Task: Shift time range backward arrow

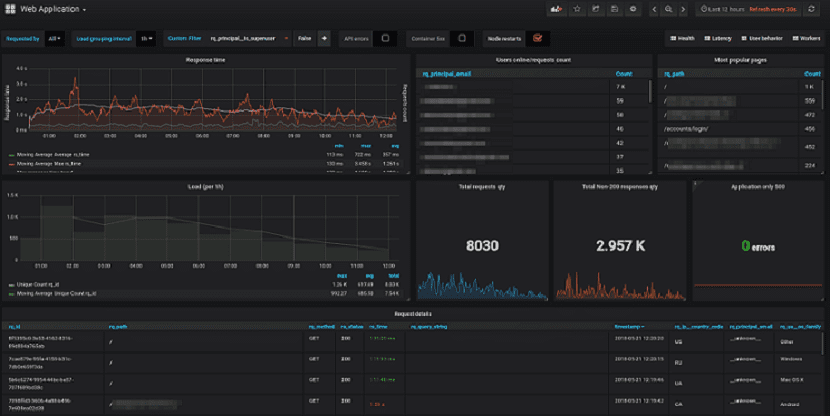Action: coord(654,9)
